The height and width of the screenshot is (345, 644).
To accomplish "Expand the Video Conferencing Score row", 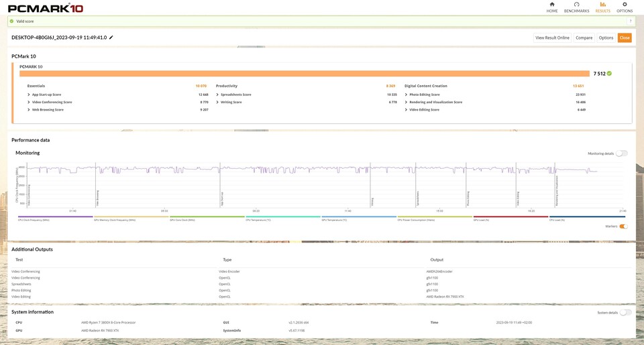I will (x=29, y=102).
